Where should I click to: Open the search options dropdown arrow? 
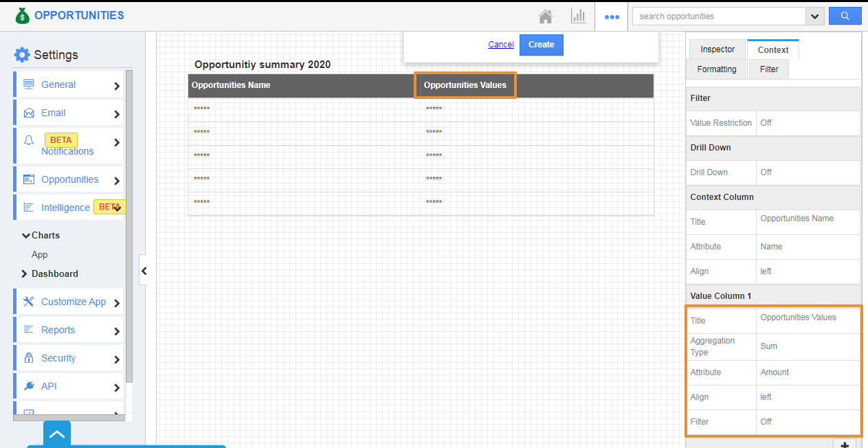[x=815, y=16]
